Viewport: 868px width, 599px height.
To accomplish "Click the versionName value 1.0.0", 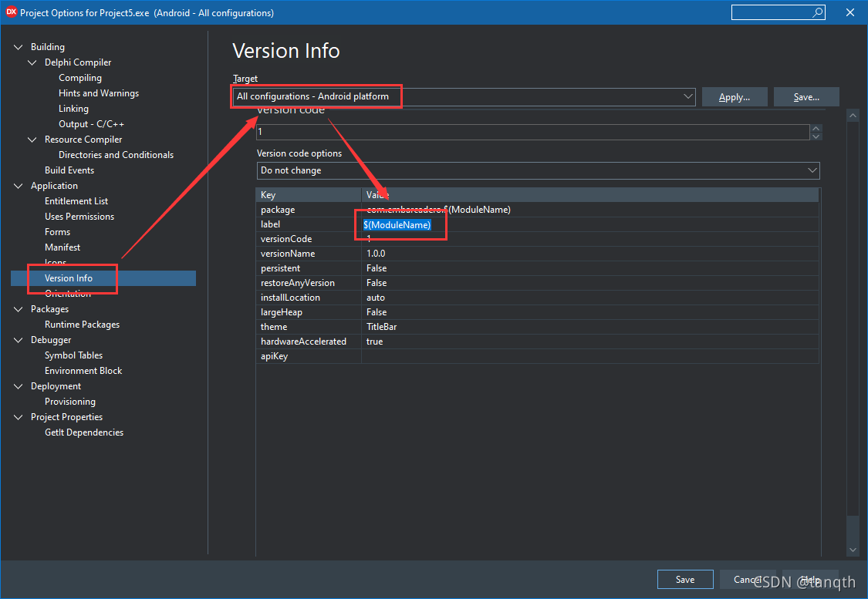I will (590, 254).
